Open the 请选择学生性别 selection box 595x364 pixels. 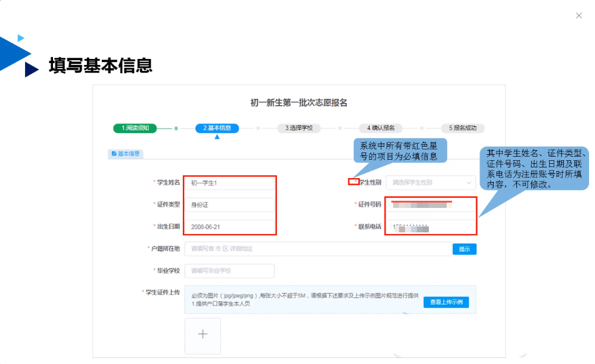tap(429, 182)
